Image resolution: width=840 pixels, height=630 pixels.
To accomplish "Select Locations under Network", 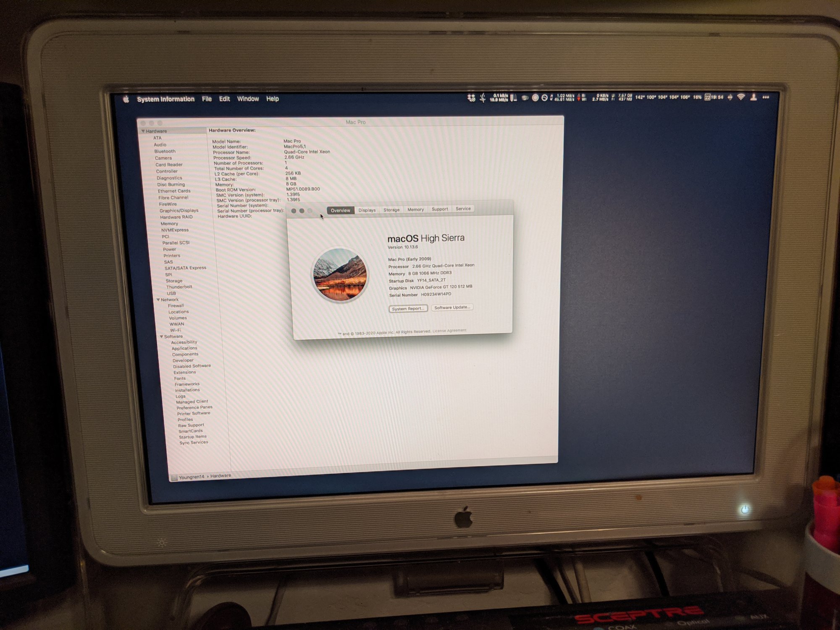I will [178, 312].
